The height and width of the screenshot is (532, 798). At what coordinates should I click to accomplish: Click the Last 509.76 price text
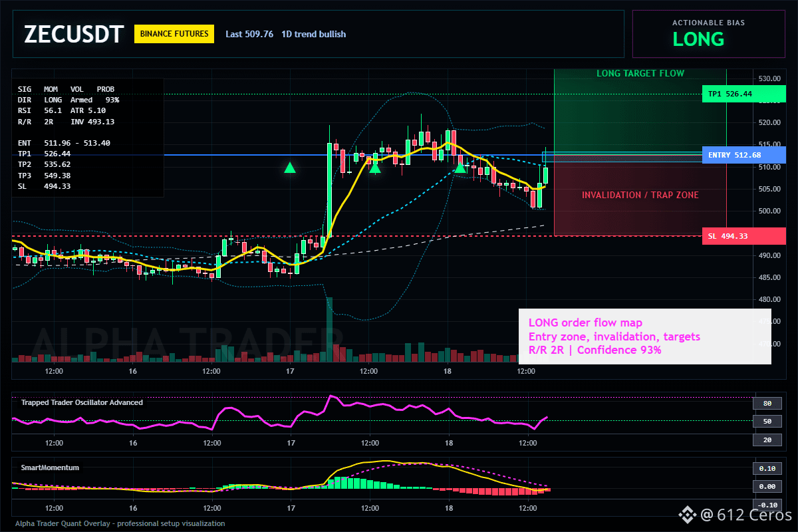249,34
